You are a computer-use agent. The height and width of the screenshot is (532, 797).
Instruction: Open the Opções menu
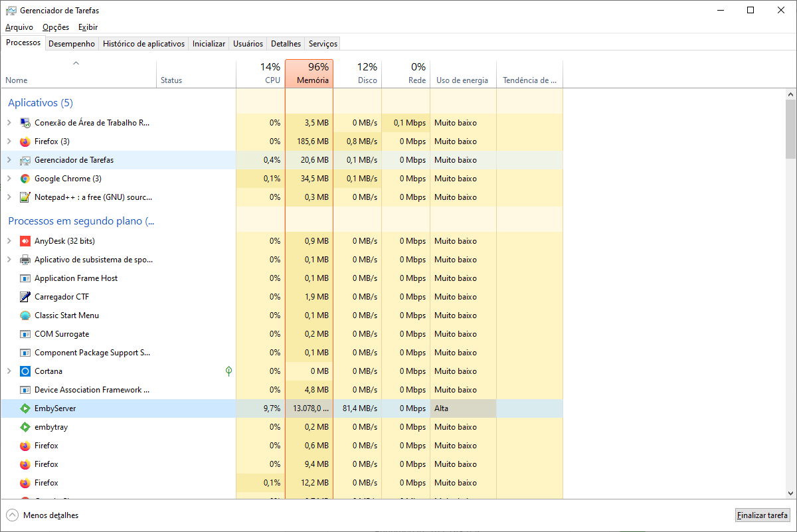tap(56, 27)
